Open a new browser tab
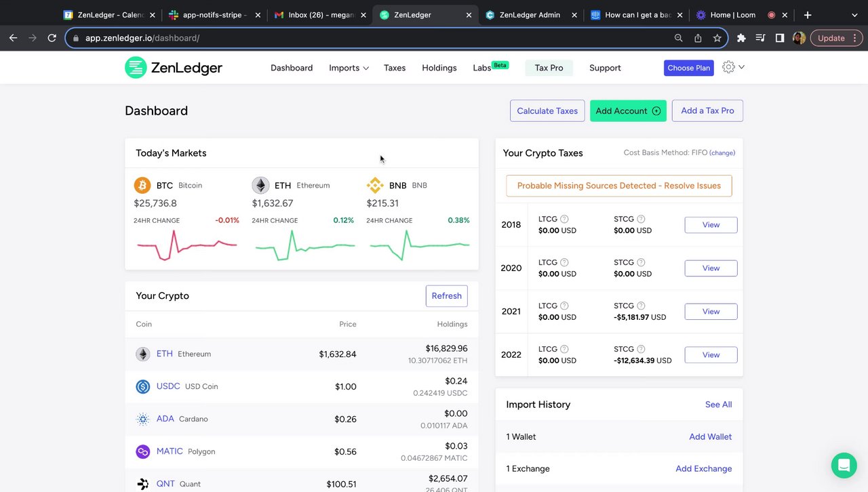The height and width of the screenshot is (492, 868). pos(807,15)
